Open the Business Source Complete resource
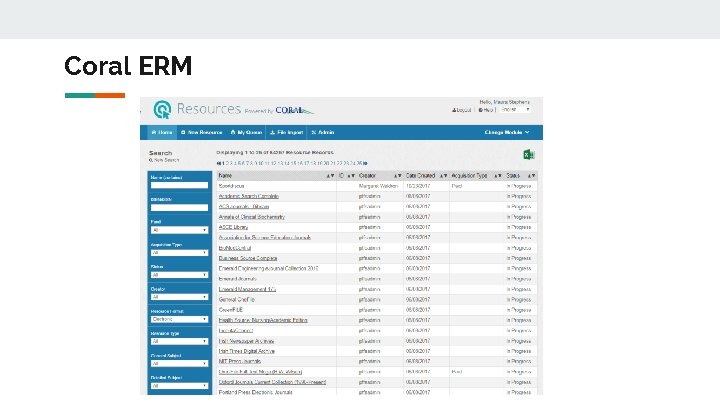This screenshot has height=405, width=720. tap(248, 259)
